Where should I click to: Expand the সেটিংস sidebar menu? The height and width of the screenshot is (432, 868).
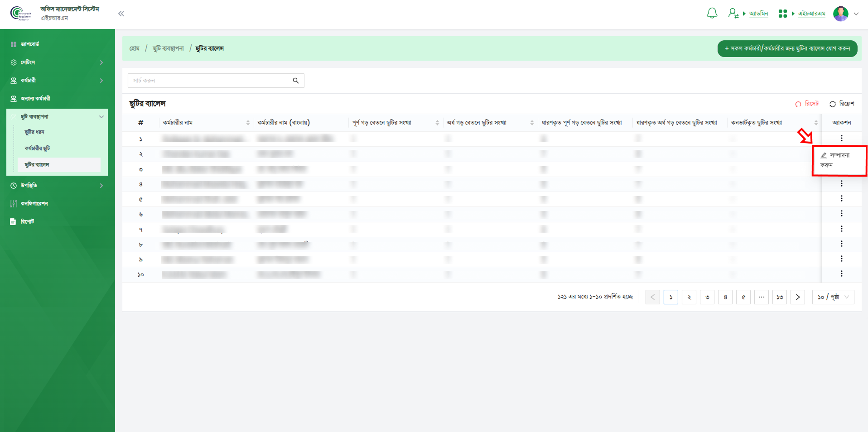[x=57, y=62]
